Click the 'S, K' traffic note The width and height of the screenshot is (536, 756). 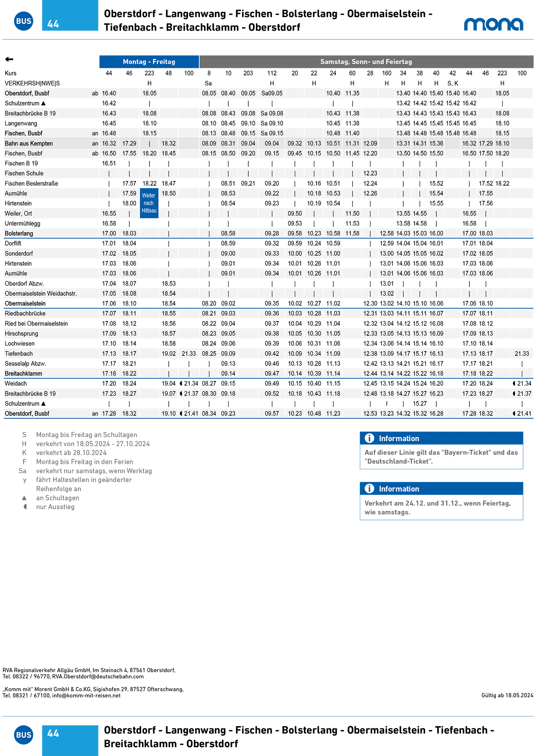[x=453, y=83]
